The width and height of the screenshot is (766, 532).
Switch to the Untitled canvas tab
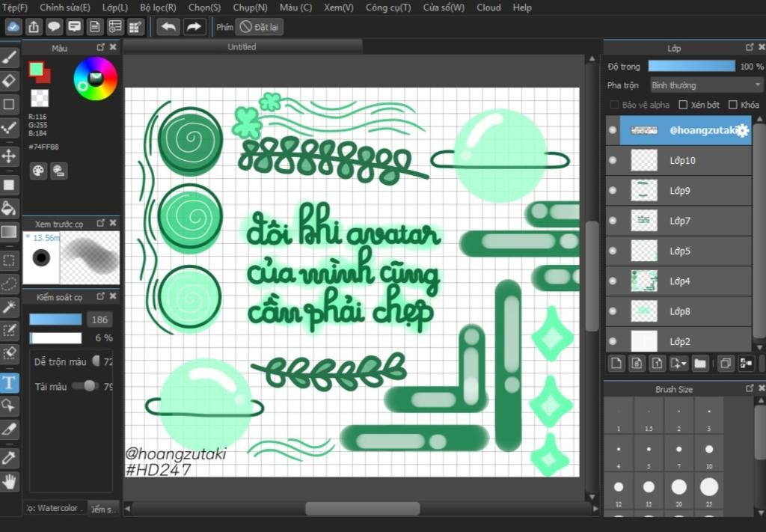[x=242, y=47]
